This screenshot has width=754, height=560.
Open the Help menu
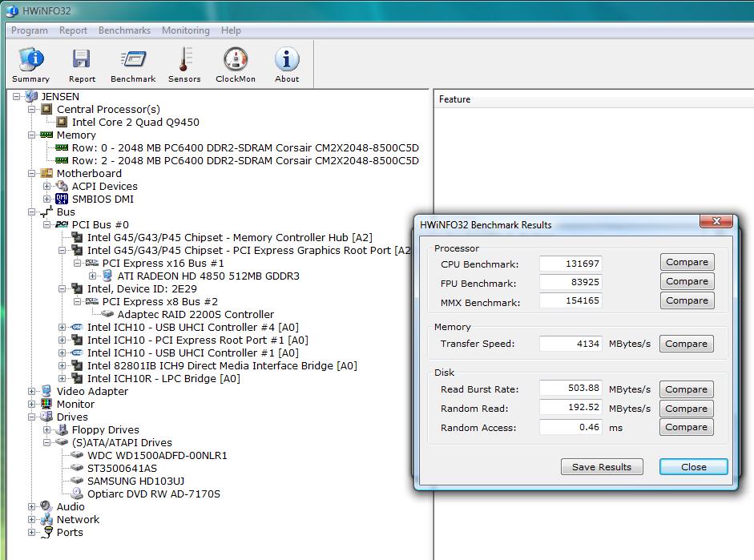click(231, 30)
